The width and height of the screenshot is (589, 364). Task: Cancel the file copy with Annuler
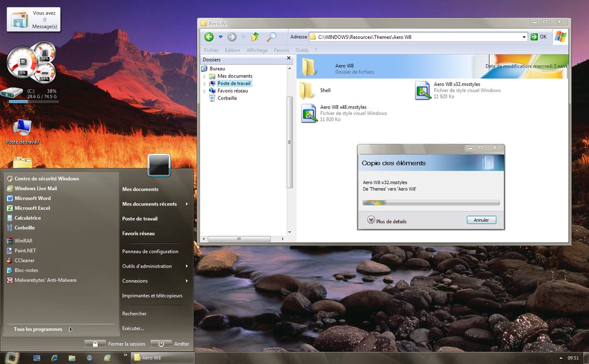pos(481,220)
